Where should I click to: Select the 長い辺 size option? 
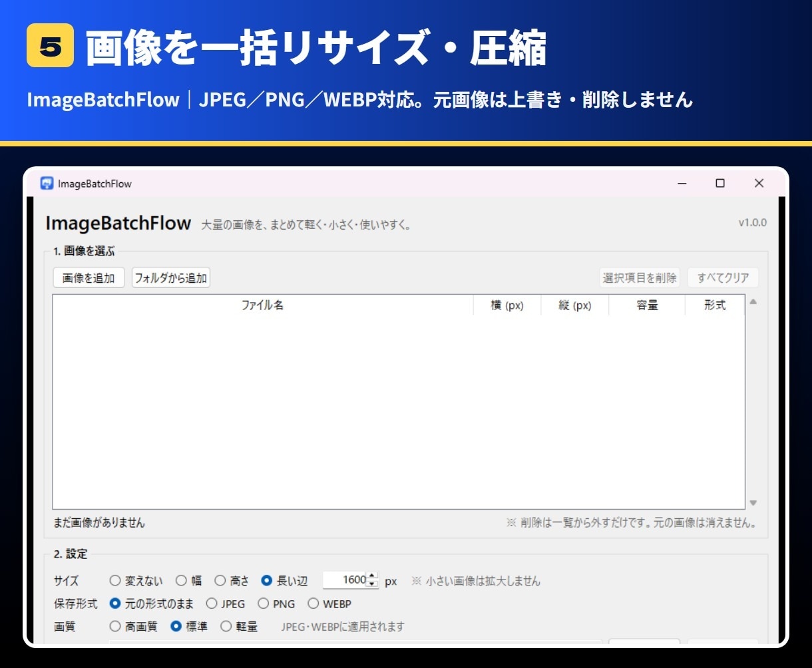(285, 581)
